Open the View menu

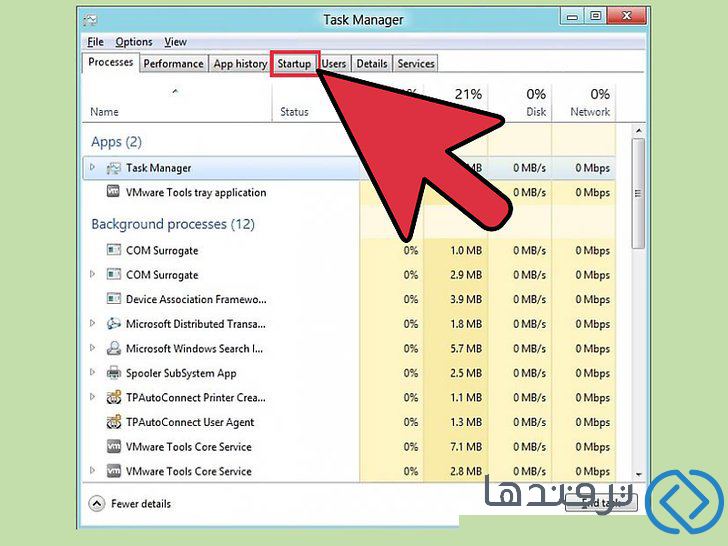coord(175,42)
